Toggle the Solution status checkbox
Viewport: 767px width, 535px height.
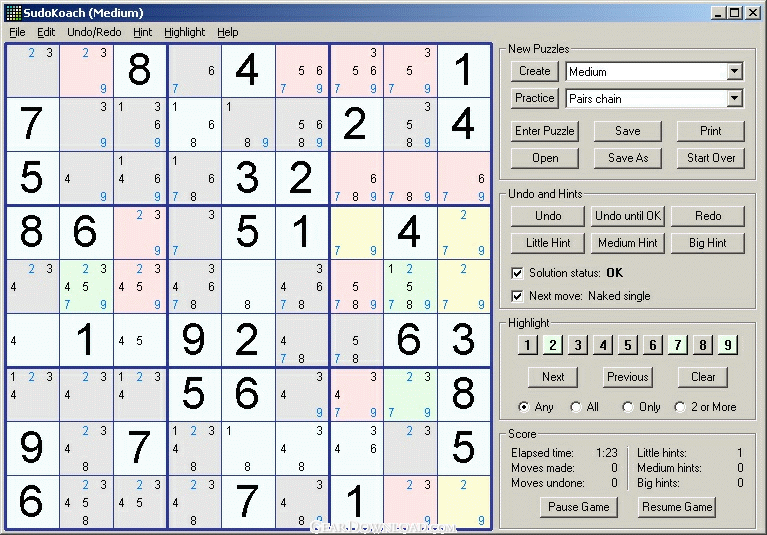click(x=517, y=273)
